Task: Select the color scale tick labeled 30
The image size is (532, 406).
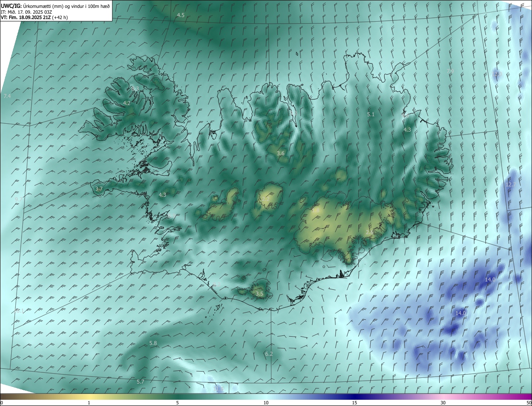Action: pyautogui.click(x=443, y=403)
